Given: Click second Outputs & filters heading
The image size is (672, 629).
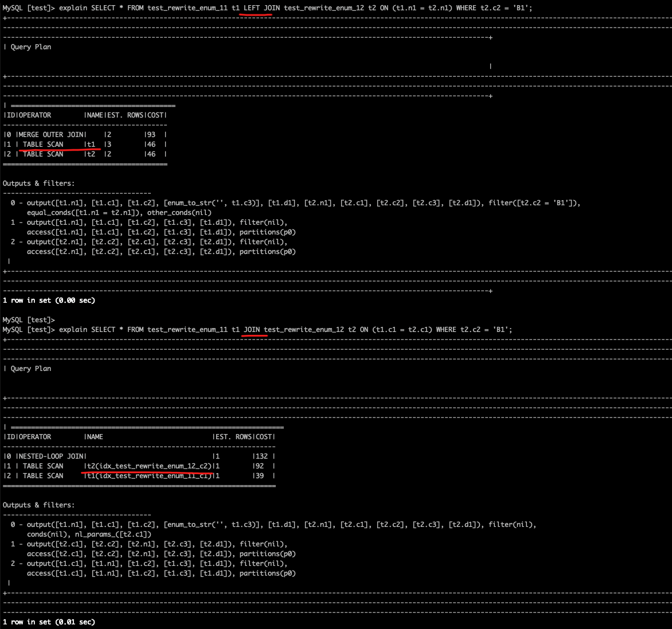Looking at the screenshot, I should [x=38, y=505].
